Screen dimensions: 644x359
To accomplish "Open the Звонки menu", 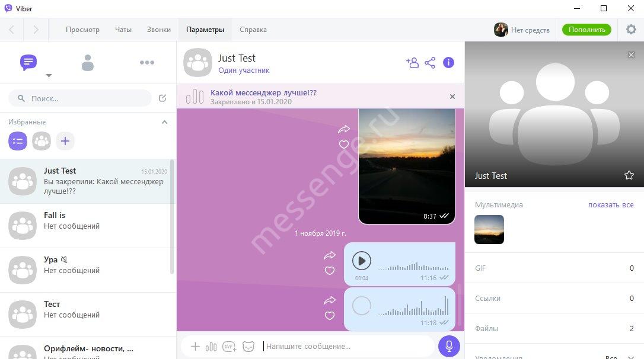I will coord(159,30).
